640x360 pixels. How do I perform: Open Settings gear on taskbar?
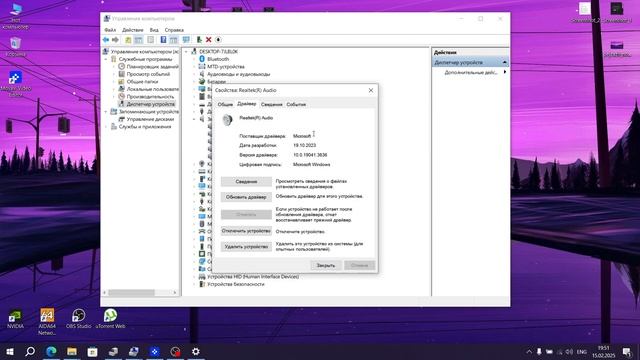click(196, 351)
